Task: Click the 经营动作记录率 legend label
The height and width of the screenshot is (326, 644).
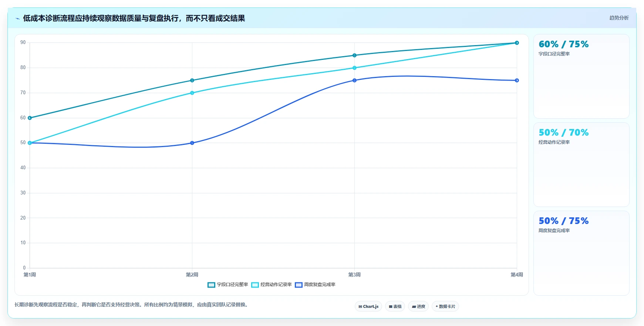Action: tap(276, 285)
